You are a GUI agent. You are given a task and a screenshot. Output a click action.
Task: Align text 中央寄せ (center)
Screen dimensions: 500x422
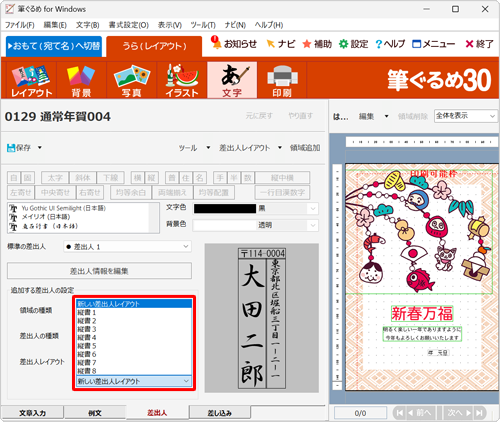click(x=55, y=192)
